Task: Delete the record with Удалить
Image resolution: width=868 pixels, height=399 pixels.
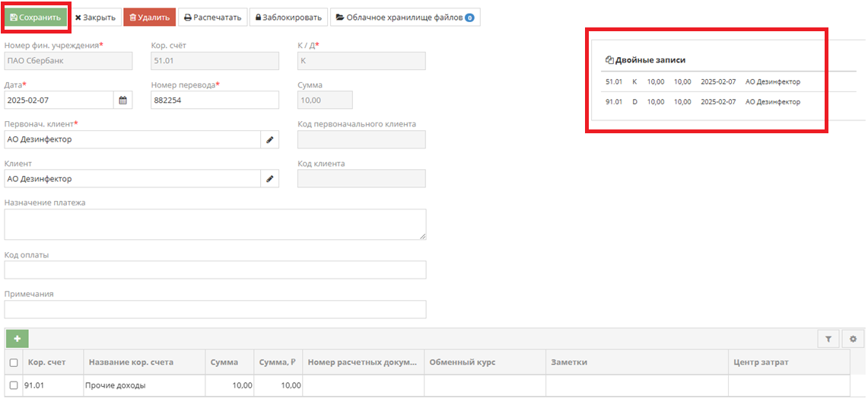Action: [149, 18]
